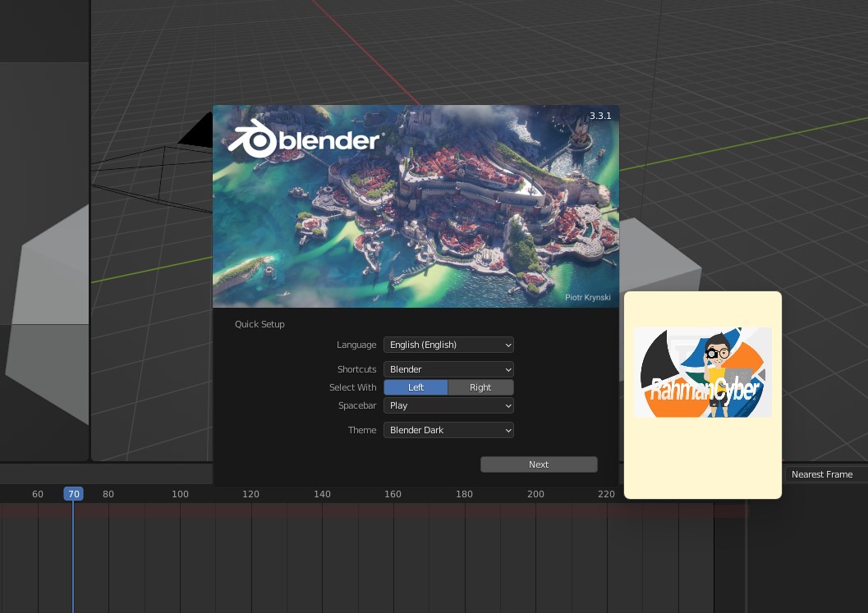868x613 pixels.
Task: Click the RahmanCyber logo image
Action: 702,372
